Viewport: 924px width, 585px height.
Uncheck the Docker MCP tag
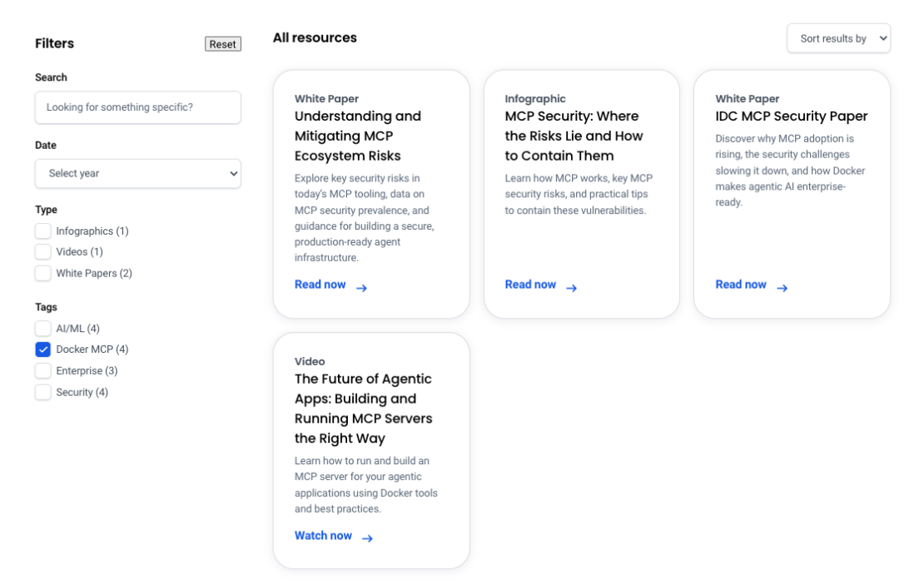coord(43,350)
